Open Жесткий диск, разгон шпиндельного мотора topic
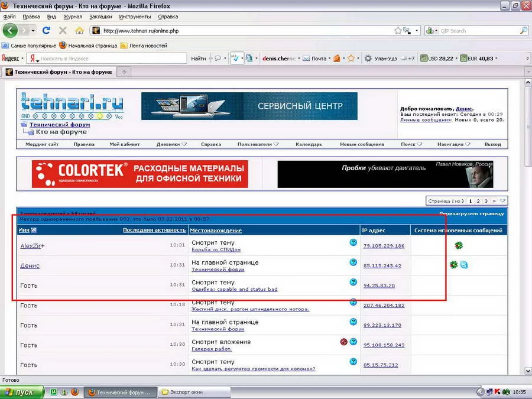The image size is (532, 399). 251,309
